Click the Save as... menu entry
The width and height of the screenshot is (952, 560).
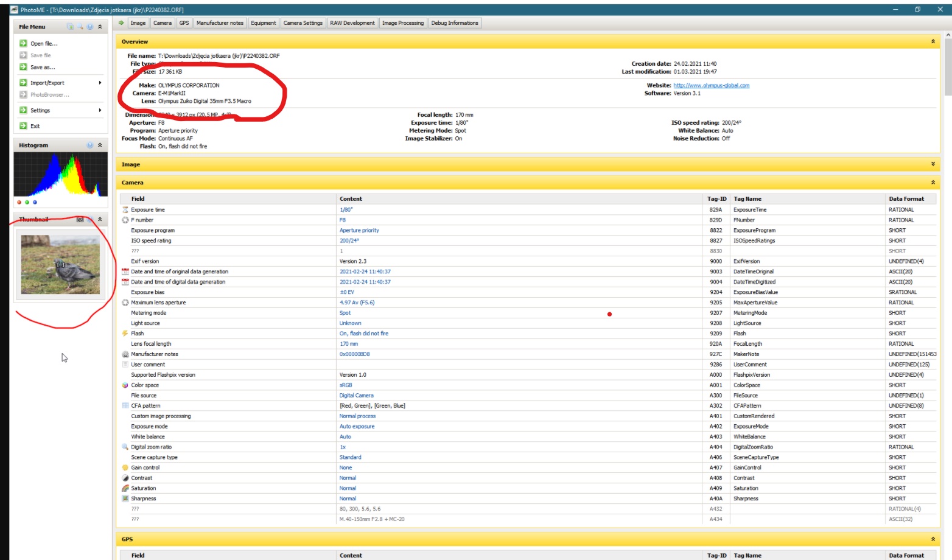pos(42,68)
